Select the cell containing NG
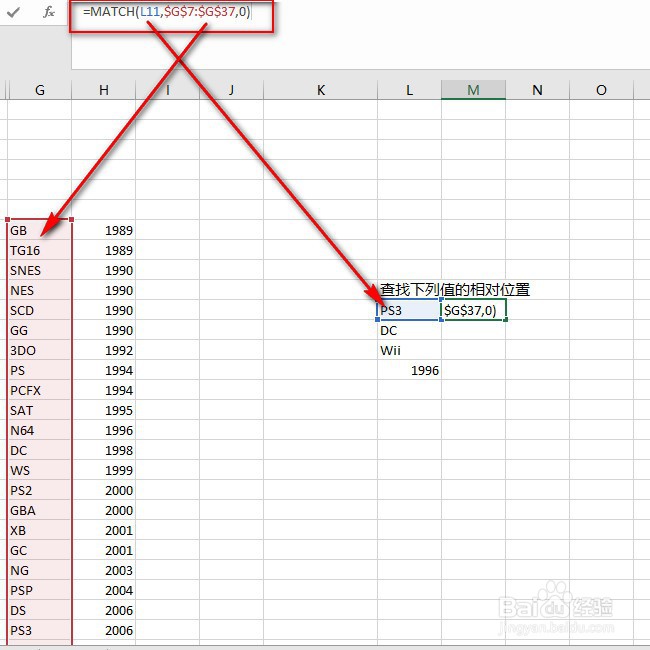The width and height of the screenshot is (650, 650). [40, 570]
